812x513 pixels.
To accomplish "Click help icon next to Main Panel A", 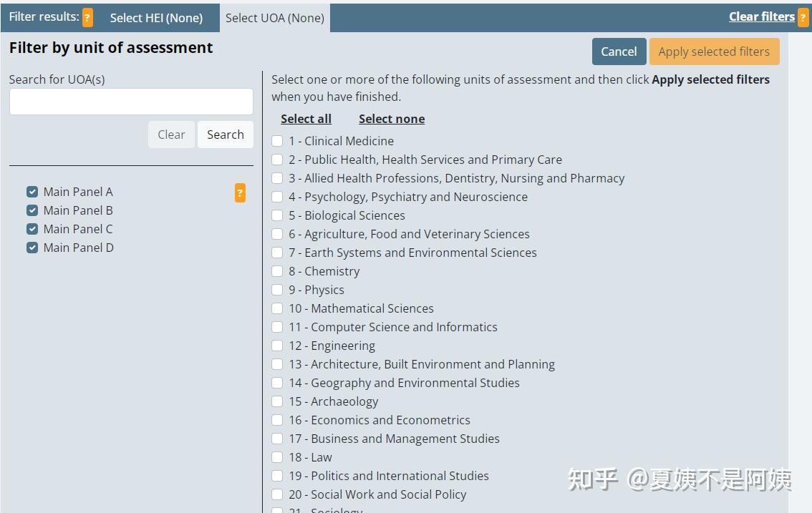I will pos(241,193).
